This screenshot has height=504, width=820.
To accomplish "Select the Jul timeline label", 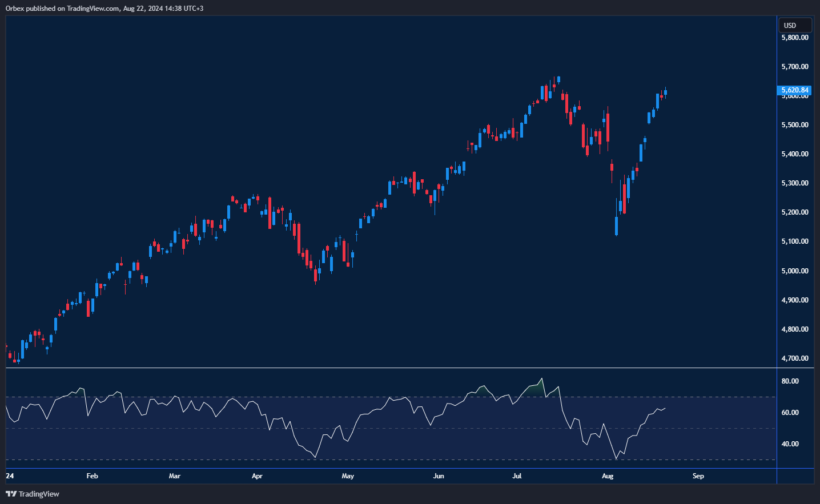I will (x=517, y=475).
